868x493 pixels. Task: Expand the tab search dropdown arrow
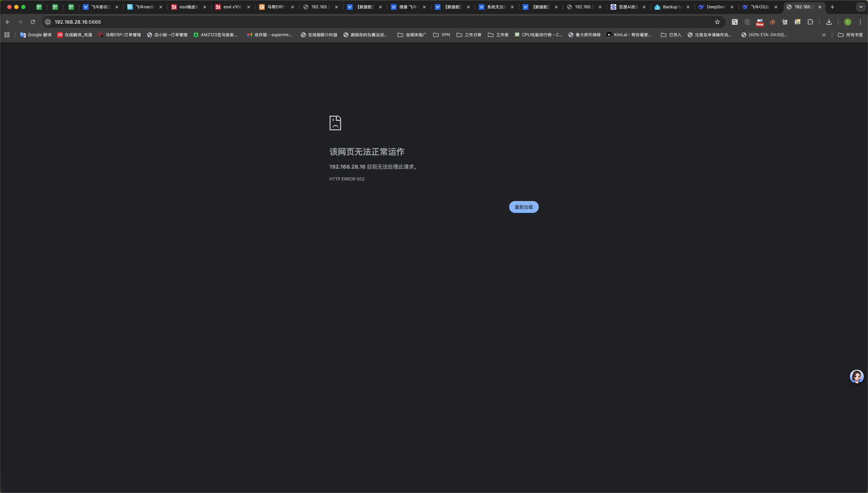point(861,7)
